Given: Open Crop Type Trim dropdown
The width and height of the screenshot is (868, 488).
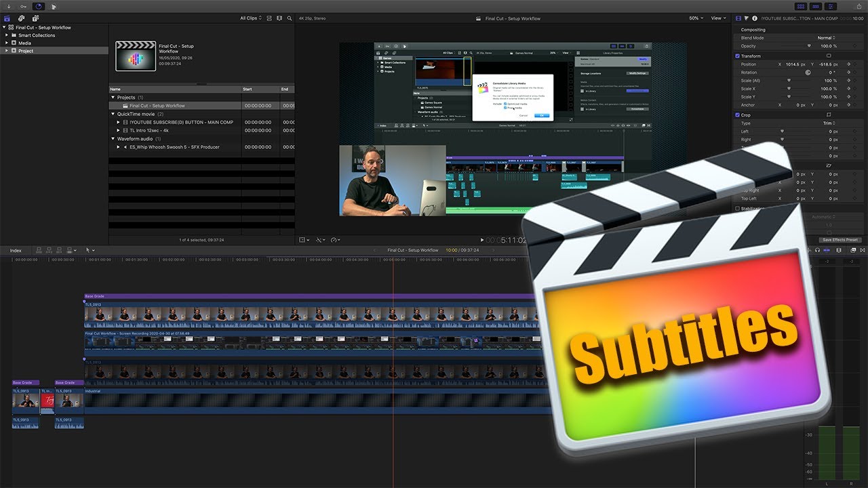Looking at the screenshot, I should click(x=829, y=123).
